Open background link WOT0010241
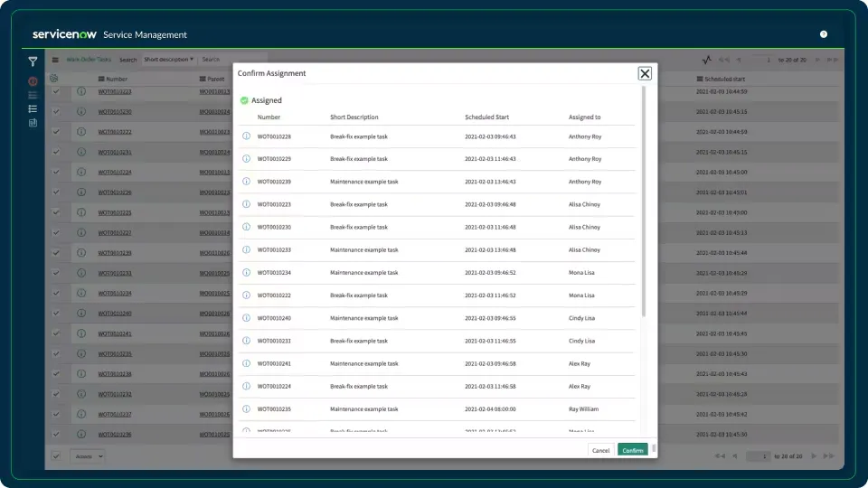The height and width of the screenshot is (488, 868). (x=115, y=333)
